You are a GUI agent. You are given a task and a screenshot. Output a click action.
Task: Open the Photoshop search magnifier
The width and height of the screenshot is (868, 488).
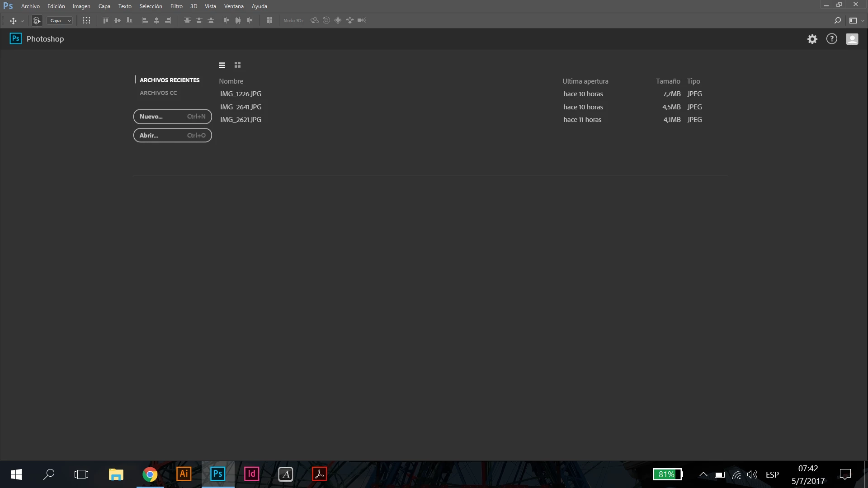(x=837, y=20)
